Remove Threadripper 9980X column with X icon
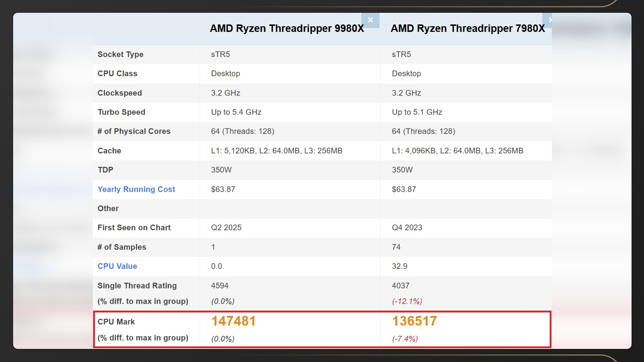Image resolution: width=644 pixels, height=362 pixels. coord(370,20)
